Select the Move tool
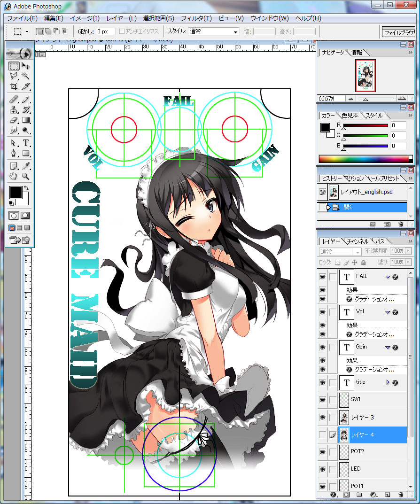 26,66
